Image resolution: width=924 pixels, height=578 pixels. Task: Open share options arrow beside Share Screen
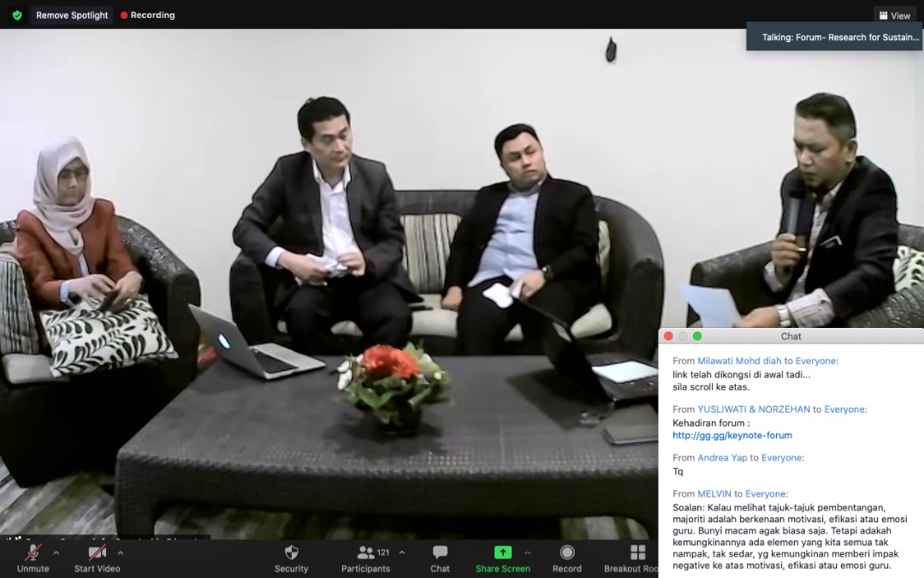point(527,552)
